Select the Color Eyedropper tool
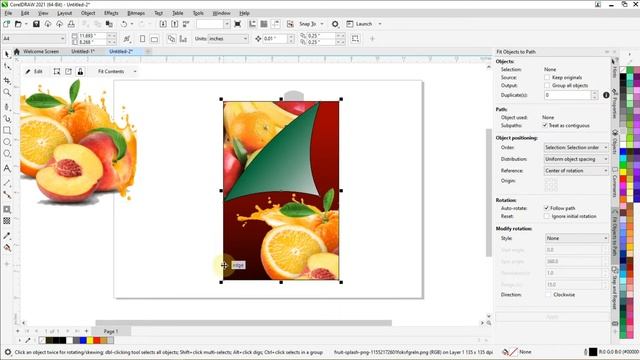This screenshot has width=640, height=360. coord(7,236)
